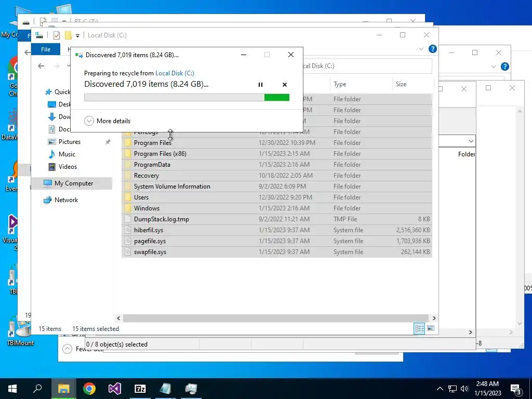Expand More details in progress dialog
The height and width of the screenshot is (399, 532).
[107, 121]
